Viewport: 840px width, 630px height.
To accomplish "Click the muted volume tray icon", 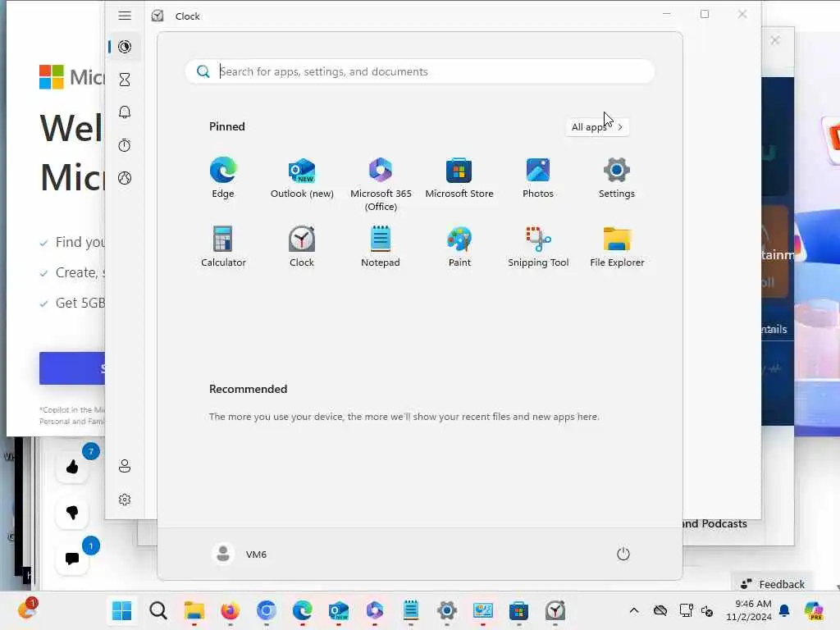I will point(707,610).
